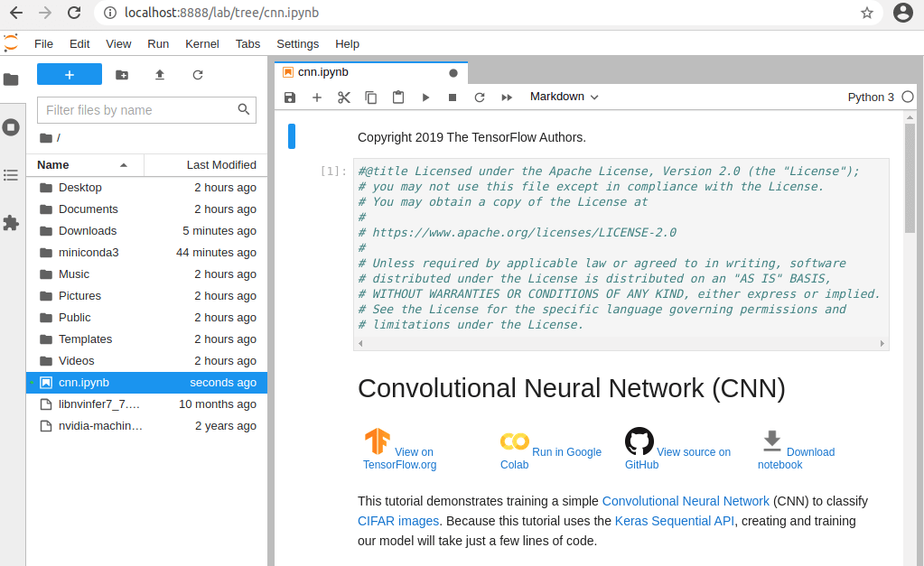The width and height of the screenshot is (924, 566).
Task: Open the Kernel menu
Action: tap(202, 43)
